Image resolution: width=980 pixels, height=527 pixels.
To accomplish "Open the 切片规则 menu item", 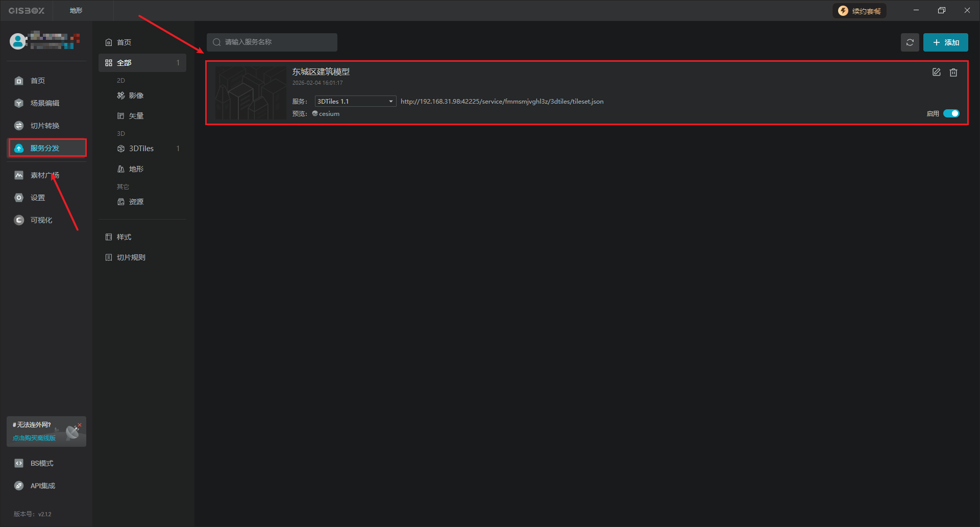I will (x=131, y=257).
